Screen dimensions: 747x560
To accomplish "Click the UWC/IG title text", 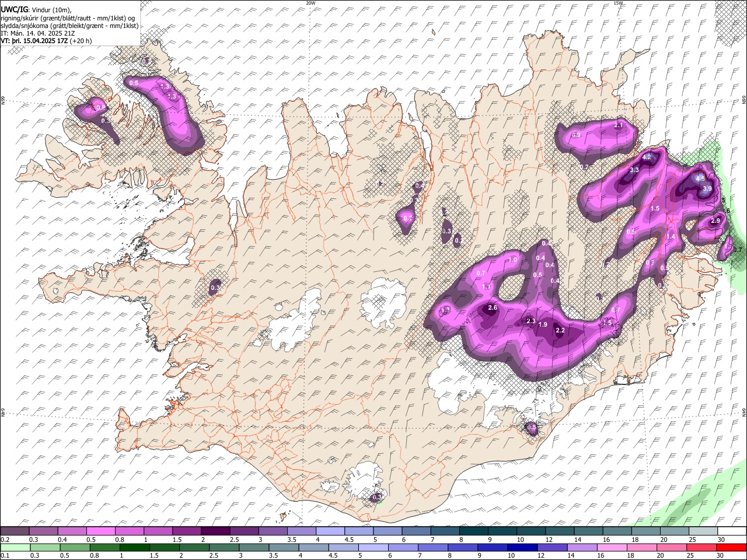I will click(x=14, y=10).
